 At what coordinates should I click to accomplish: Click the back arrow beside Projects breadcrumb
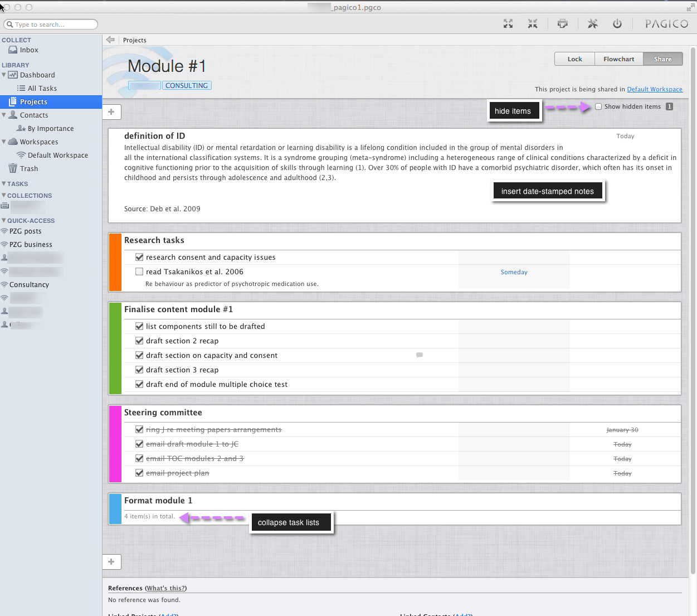[x=110, y=40]
